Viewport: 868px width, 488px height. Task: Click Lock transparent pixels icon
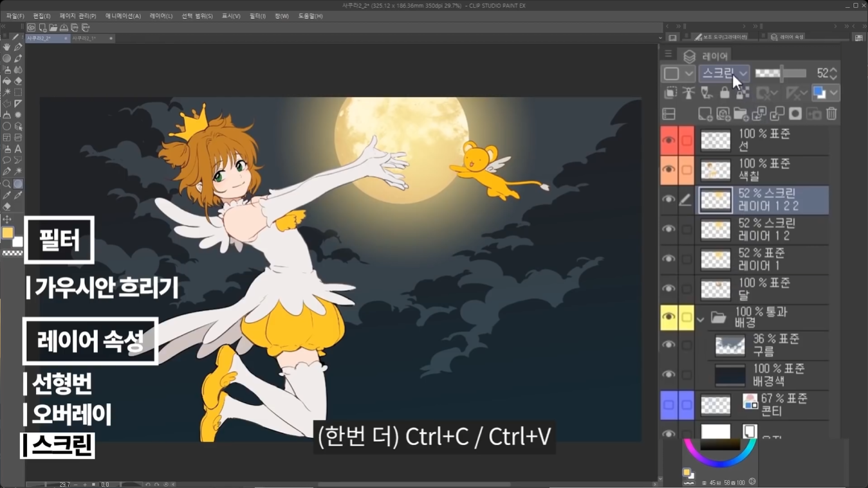pos(743,93)
